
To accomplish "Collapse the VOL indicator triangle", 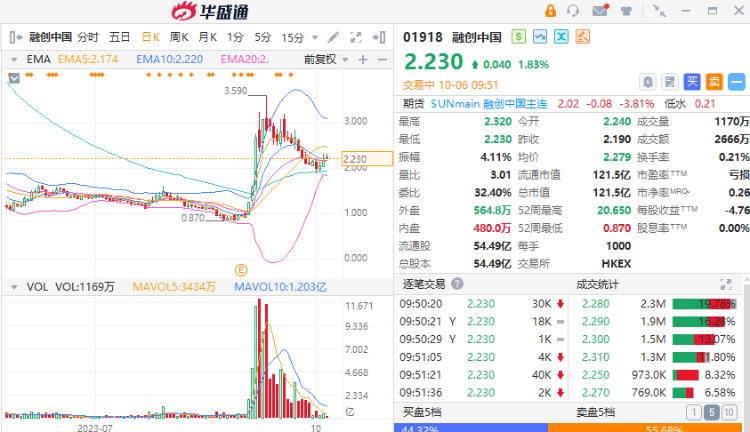I will 14,287.
